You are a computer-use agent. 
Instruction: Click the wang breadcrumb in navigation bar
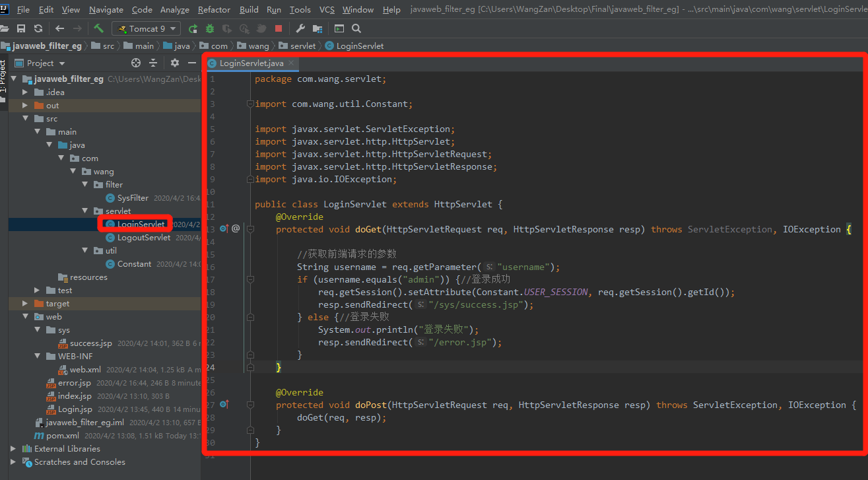coord(253,46)
